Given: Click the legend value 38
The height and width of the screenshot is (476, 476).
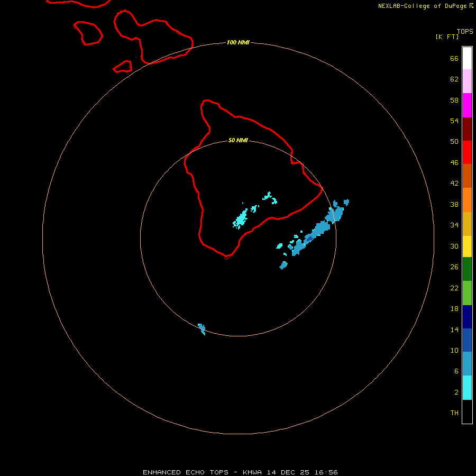Looking at the screenshot, I should pos(454,205).
